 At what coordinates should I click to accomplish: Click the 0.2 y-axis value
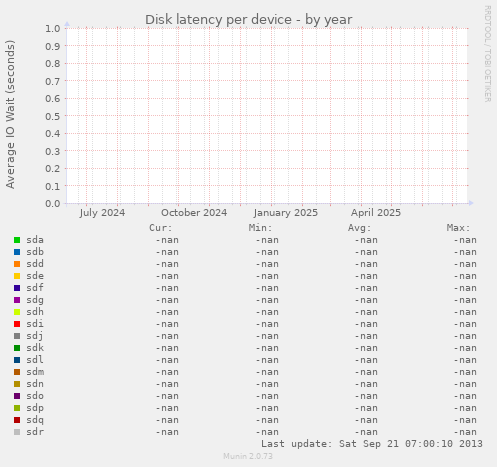click(x=53, y=168)
